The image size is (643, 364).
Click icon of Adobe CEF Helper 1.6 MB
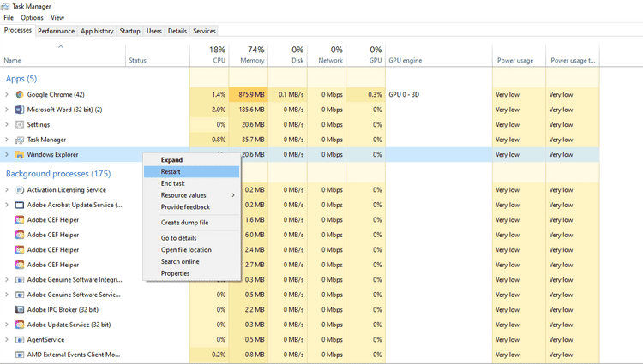pyautogui.click(x=20, y=220)
